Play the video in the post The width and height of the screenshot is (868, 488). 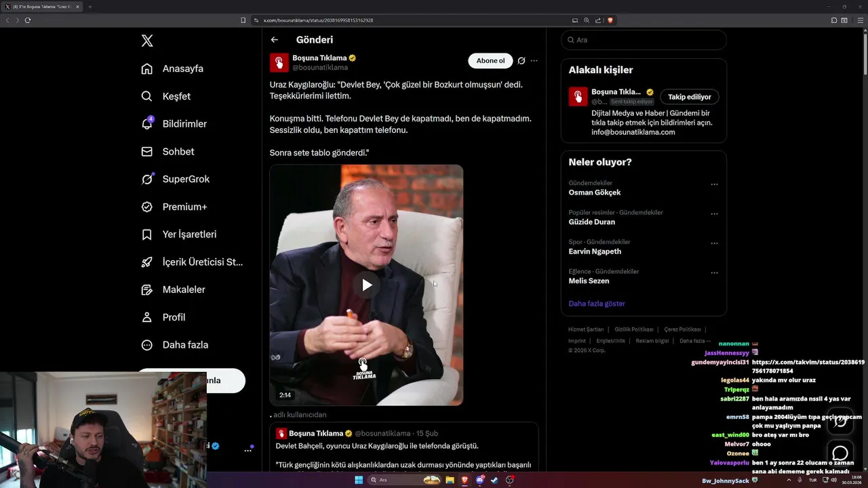tap(366, 285)
